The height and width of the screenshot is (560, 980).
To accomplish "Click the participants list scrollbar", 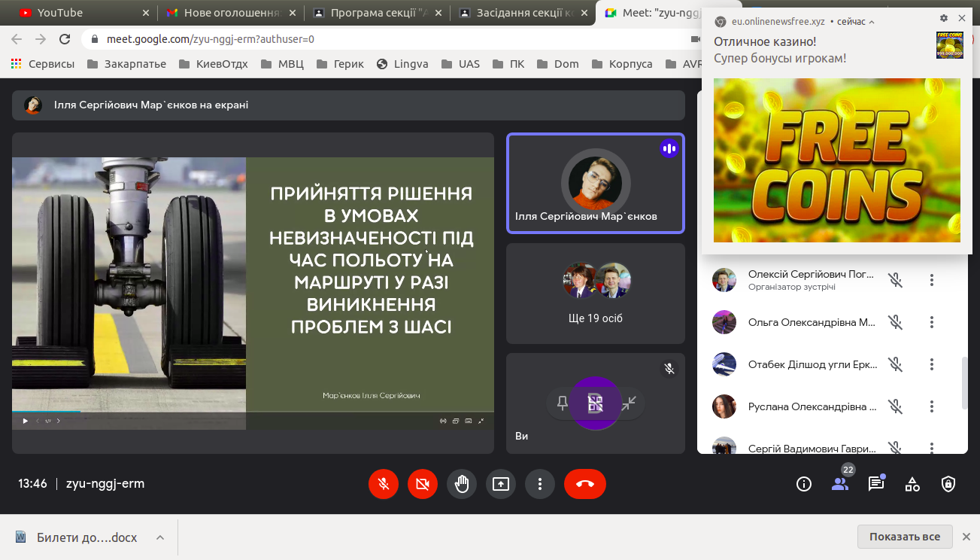I will click(964, 382).
